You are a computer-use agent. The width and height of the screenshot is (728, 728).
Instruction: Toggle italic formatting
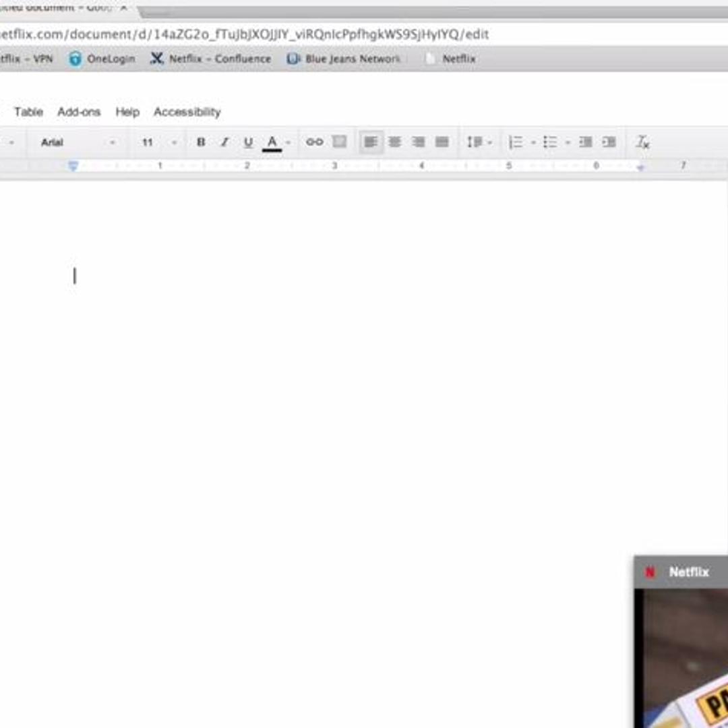(224, 142)
